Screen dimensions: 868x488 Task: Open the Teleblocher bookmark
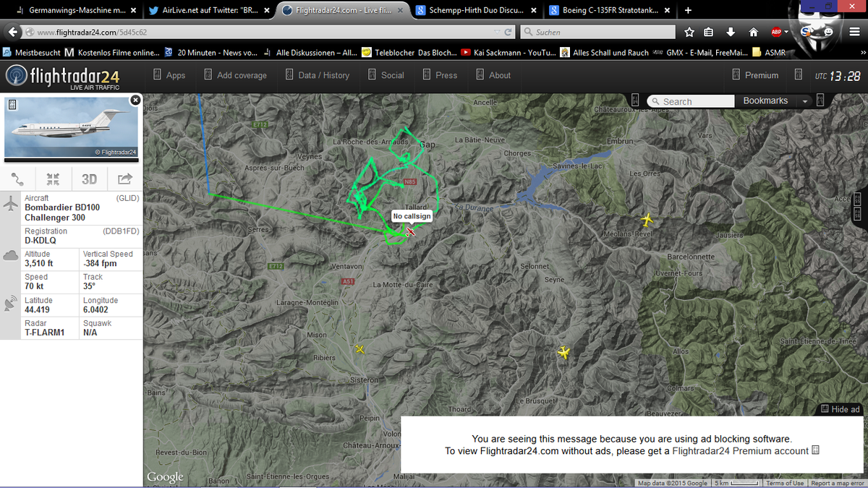(409, 53)
